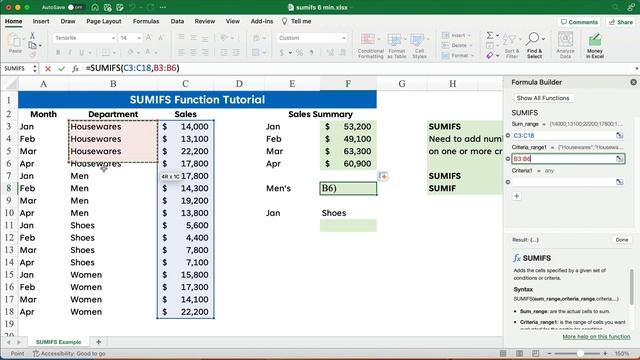Toggle Bold formatting
This screenshot has height=360, width=640.
[x=58, y=52]
